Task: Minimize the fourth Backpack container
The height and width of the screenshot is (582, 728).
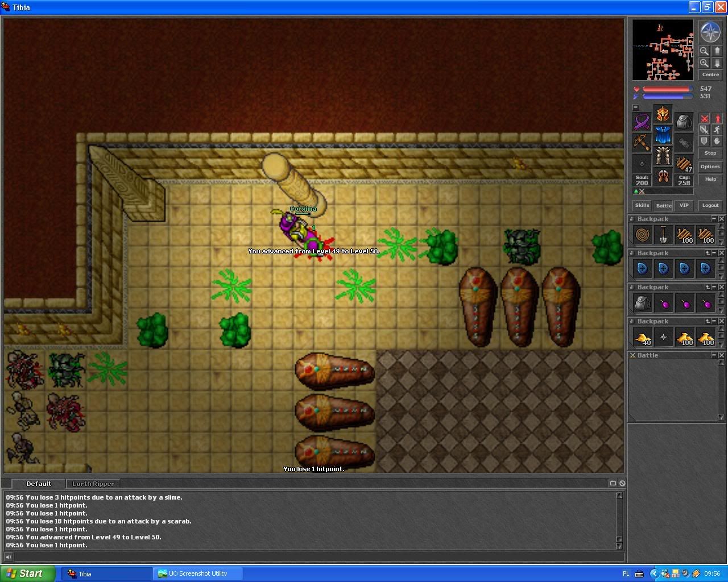Action: coord(714,321)
